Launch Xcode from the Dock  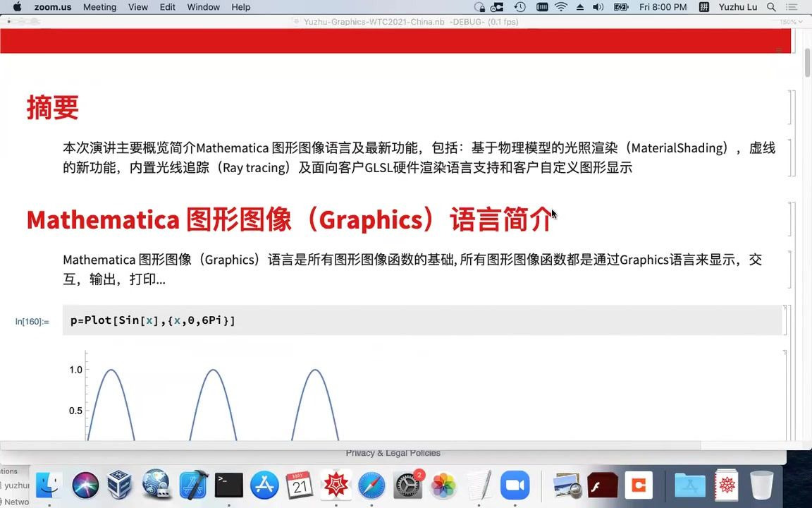(192, 485)
